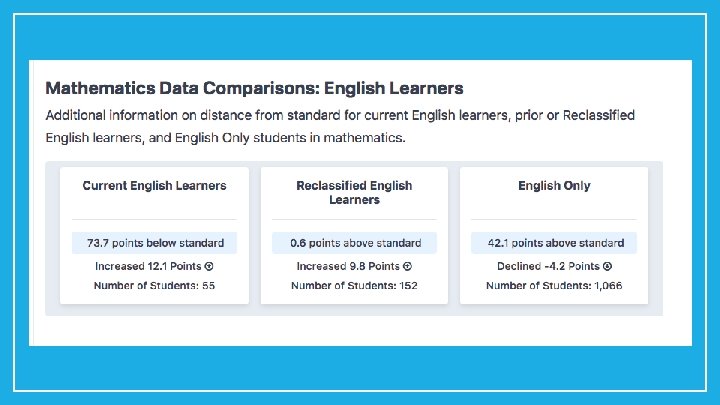
Task: Click the 42.1 points above standard badge
Action: 554,243
